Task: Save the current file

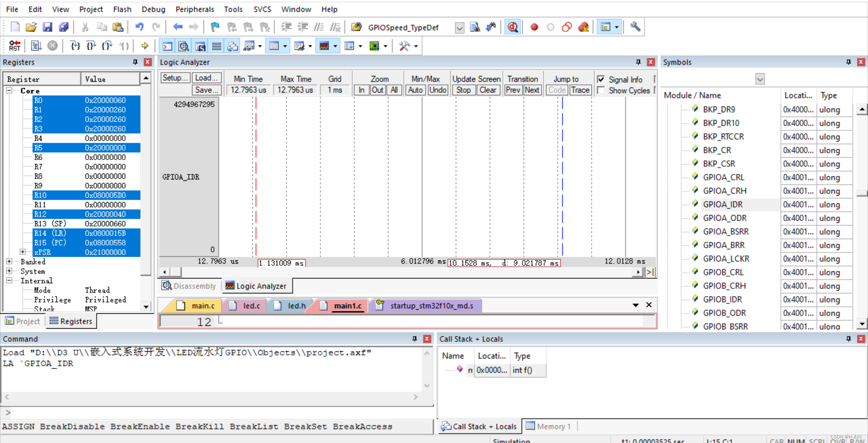Action: tap(47, 27)
